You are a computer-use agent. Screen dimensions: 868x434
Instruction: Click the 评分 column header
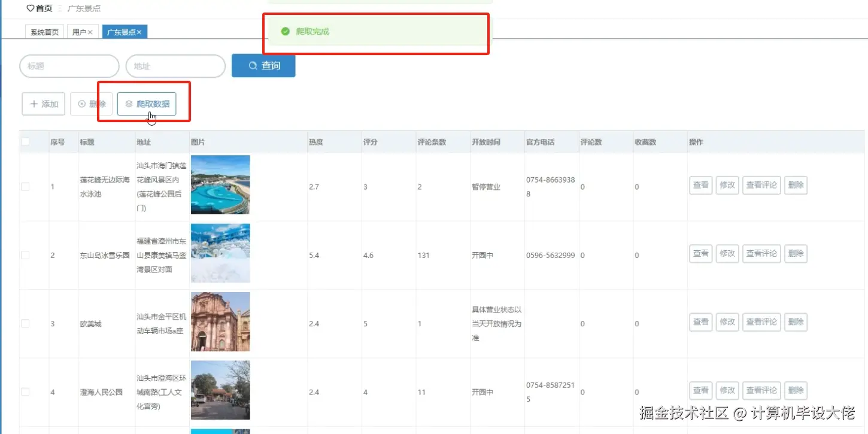[371, 142]
